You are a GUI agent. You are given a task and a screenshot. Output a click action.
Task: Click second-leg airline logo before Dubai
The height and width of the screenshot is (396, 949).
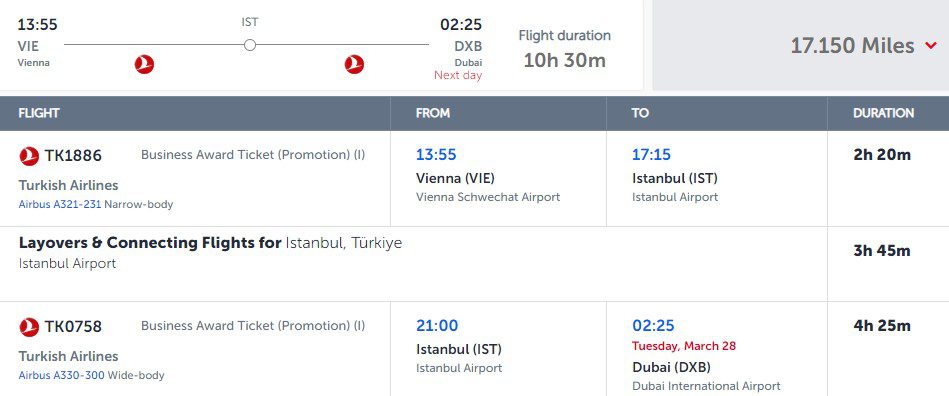point(354,64)
